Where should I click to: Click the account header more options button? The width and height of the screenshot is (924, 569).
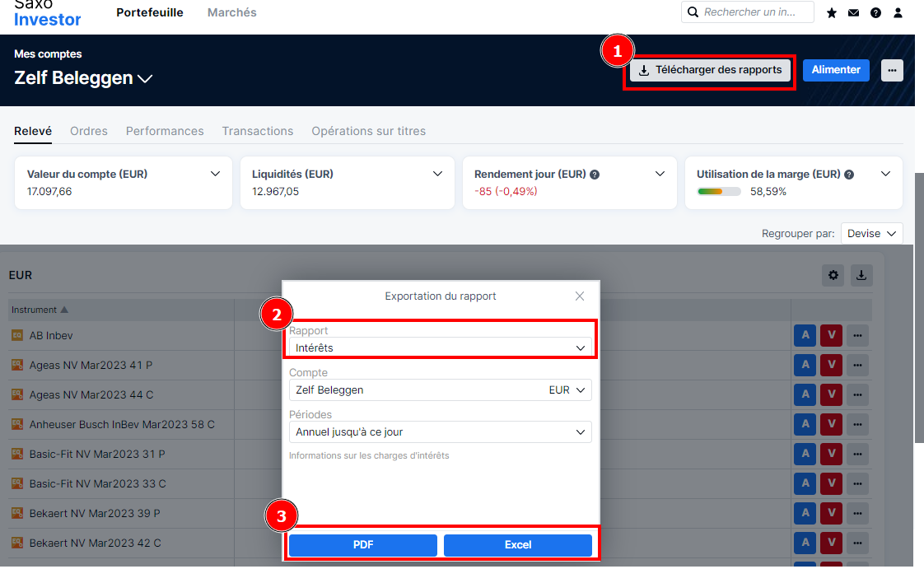(892, 70)
